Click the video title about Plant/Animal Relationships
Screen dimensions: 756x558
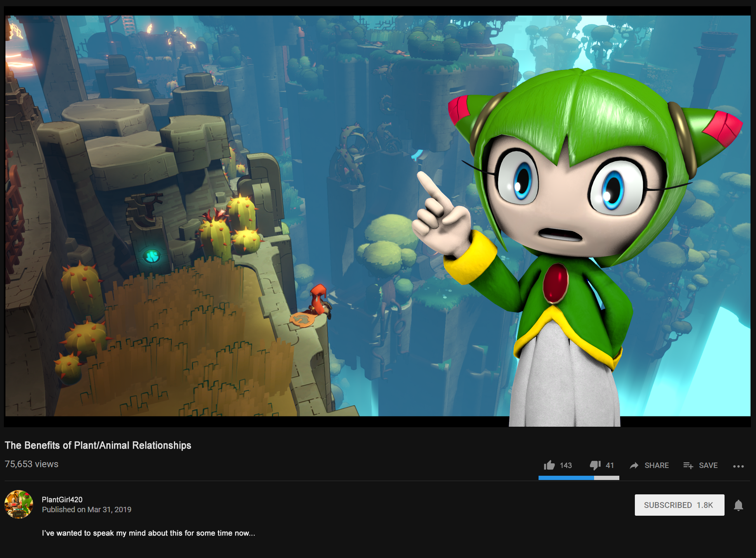[98, 445]
